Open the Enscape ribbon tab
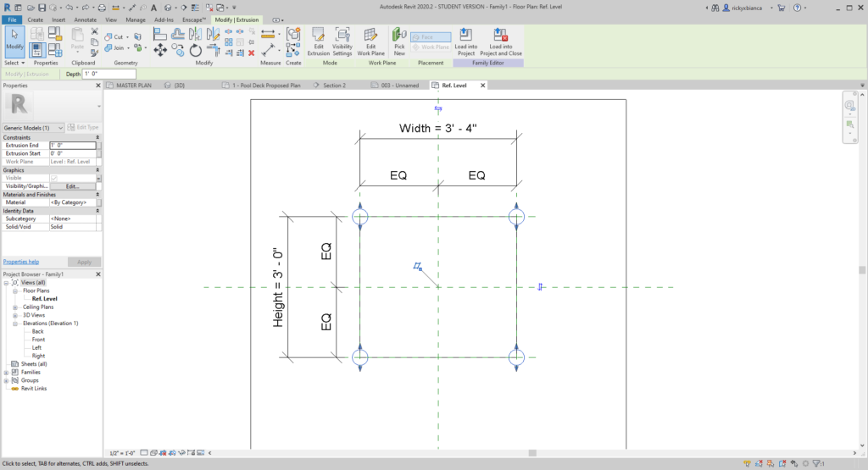 (194, 20)
